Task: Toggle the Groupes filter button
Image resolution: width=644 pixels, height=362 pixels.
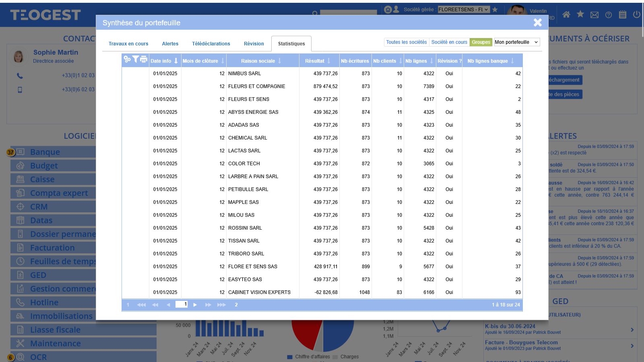Action: 481,42
